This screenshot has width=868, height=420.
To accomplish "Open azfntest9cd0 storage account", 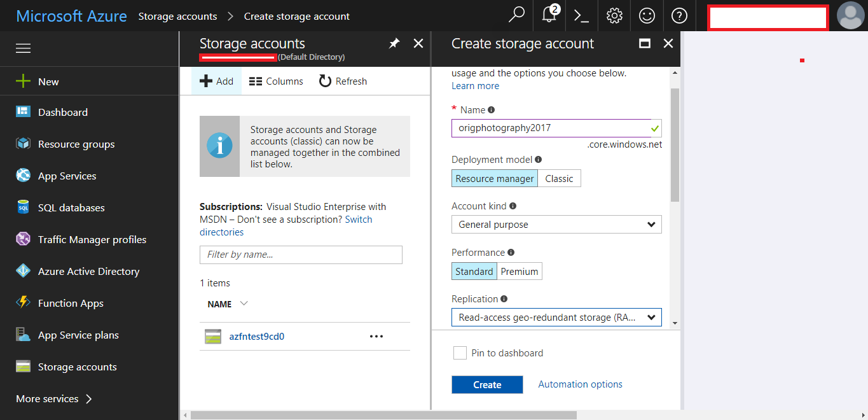I will [257, 336].
